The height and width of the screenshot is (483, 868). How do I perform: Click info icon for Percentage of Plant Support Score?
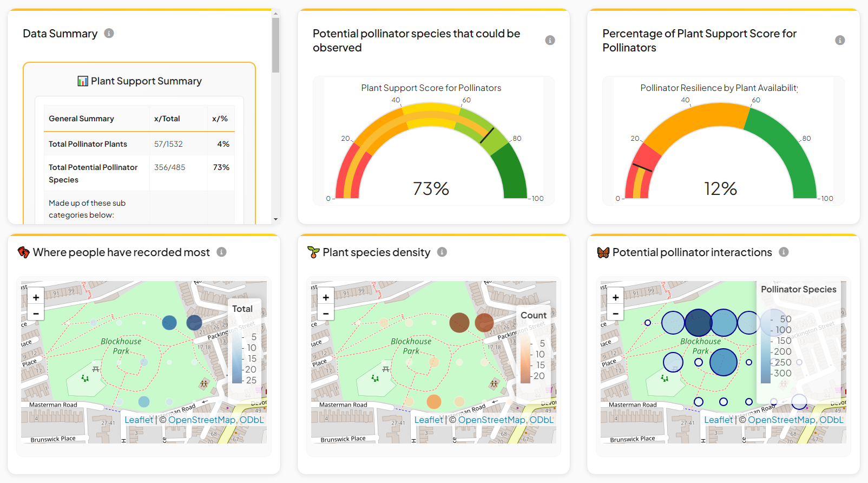839,41
